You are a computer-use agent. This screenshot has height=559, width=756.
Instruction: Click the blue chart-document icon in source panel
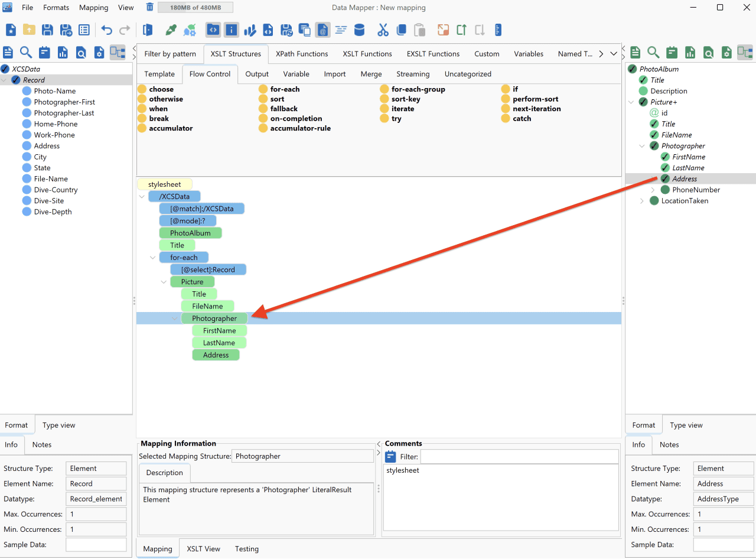[x=63, y=52]
